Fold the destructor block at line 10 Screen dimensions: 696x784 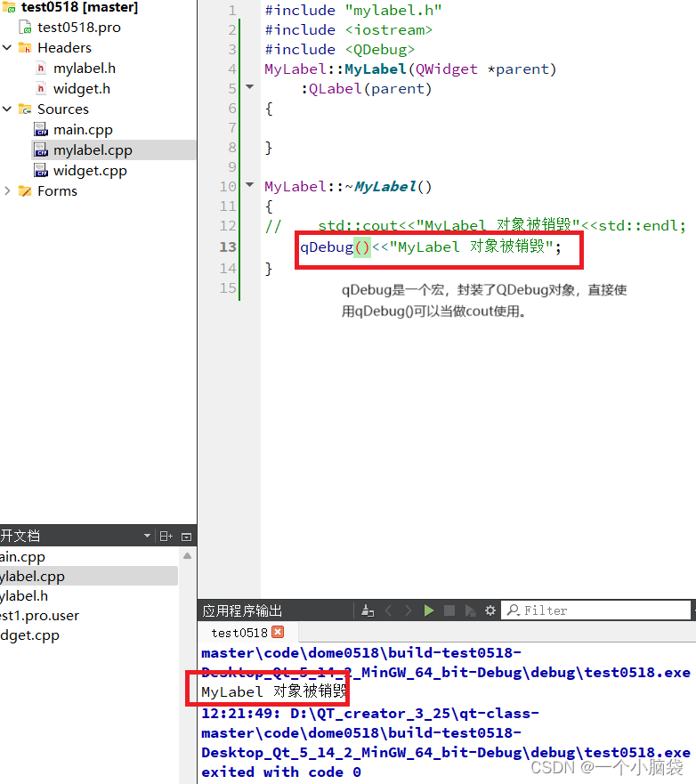click(250, 185)
